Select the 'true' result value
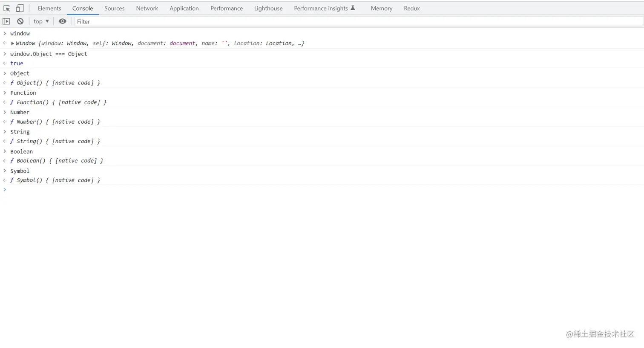This screenshot has height=348, width=644. pos(17,63)
